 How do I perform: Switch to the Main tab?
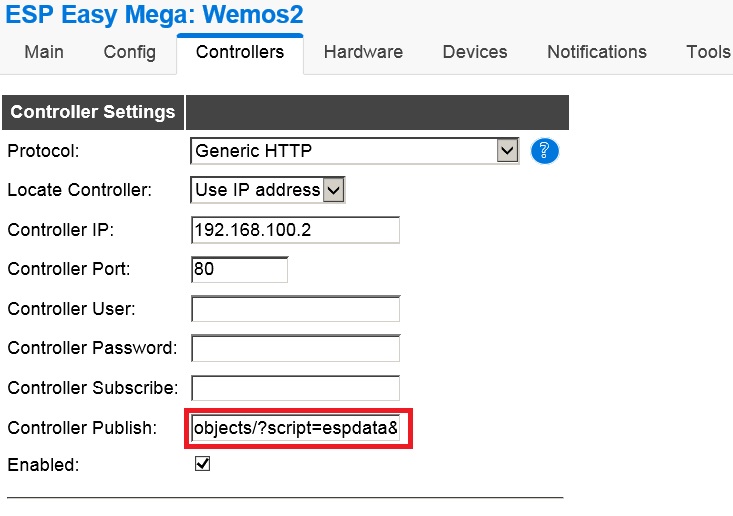[x=44, y=52]
